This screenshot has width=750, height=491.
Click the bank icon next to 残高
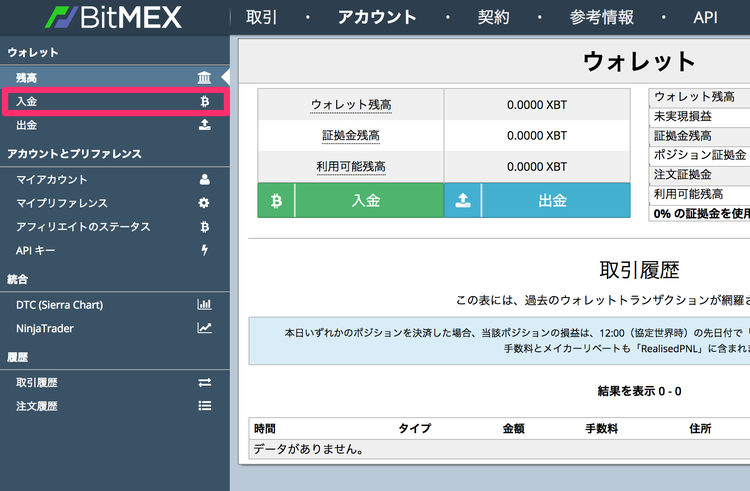204,77
